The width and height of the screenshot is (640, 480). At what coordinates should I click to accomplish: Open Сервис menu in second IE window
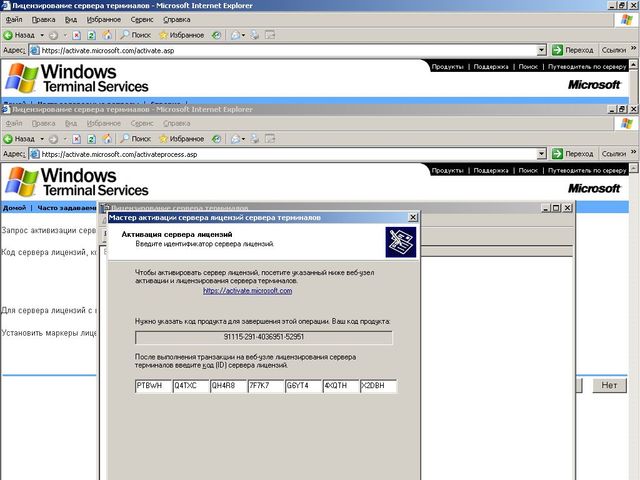142,123
